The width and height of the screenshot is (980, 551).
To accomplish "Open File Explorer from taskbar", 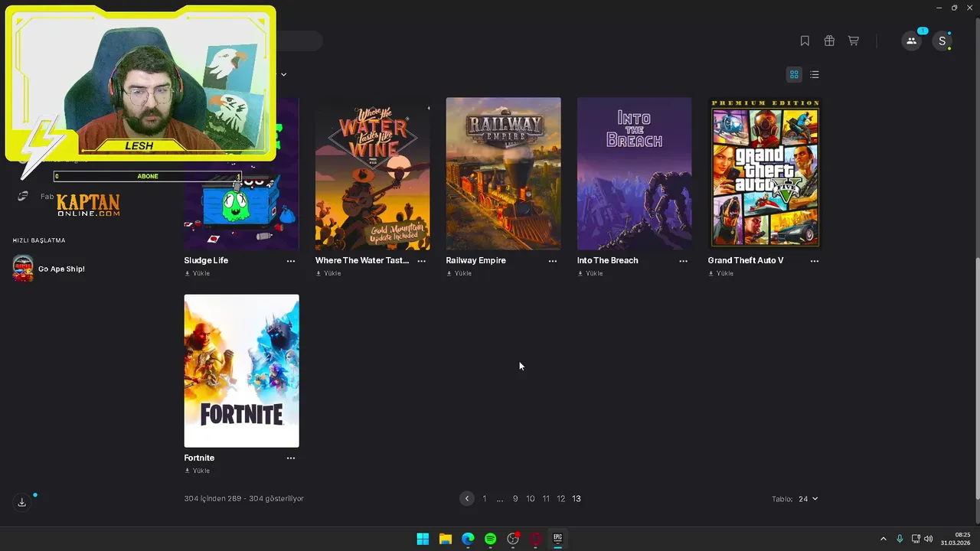I will (x=445, y=539).
